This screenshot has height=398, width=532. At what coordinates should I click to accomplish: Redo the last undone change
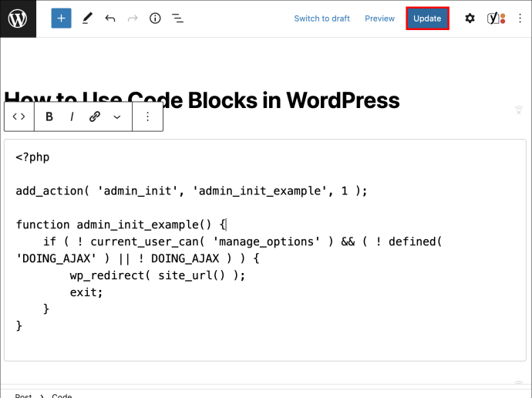point(133,19)
